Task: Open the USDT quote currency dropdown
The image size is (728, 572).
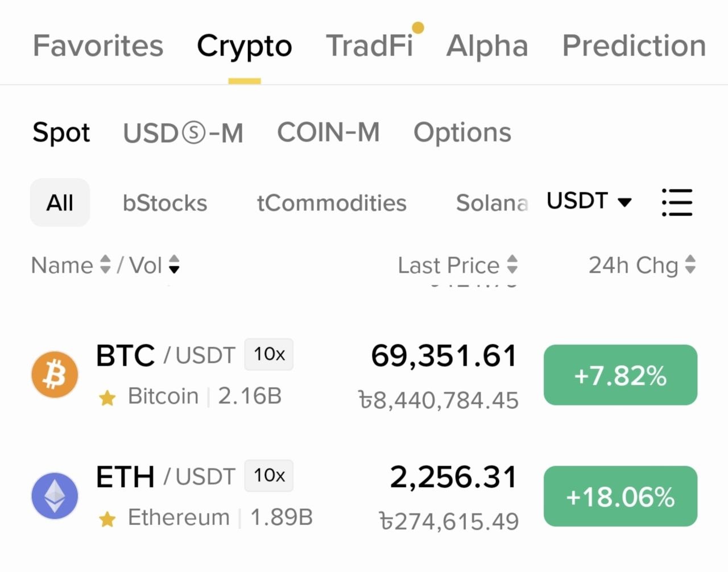Action: click(589, 201)
